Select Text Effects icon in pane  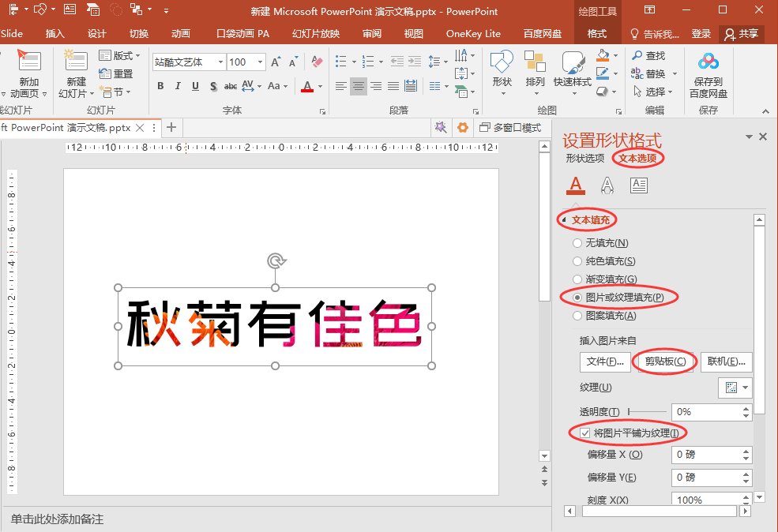[607, 185]
